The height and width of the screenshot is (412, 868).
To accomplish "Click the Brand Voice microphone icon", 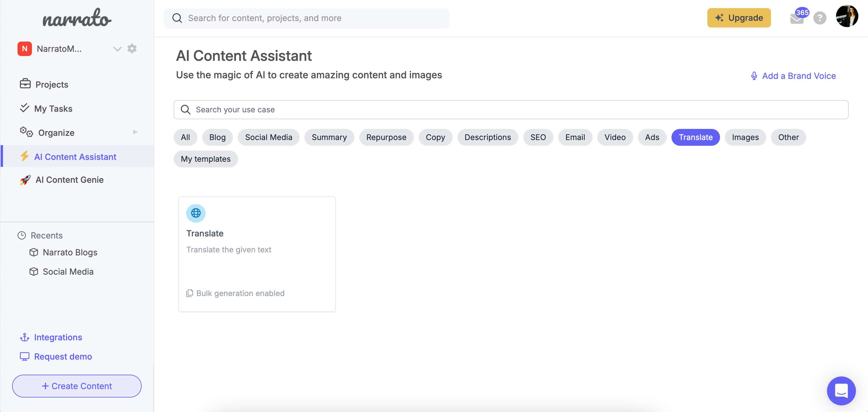I will coord(754,76).
